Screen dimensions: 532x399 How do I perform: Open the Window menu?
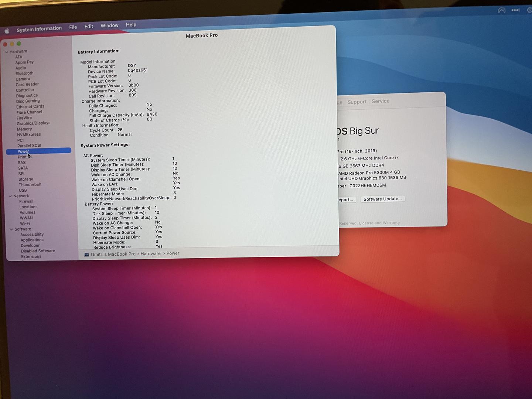point(109,25)
